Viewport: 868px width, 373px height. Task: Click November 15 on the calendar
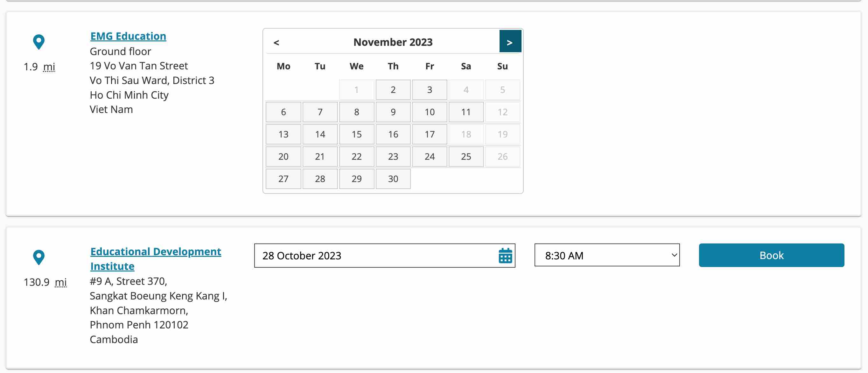(356, 134)
